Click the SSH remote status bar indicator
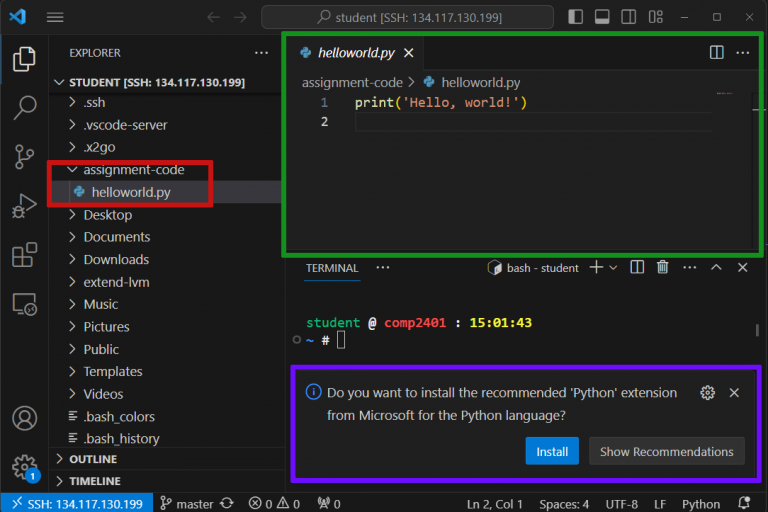768x512 pixels. [77, 503]
